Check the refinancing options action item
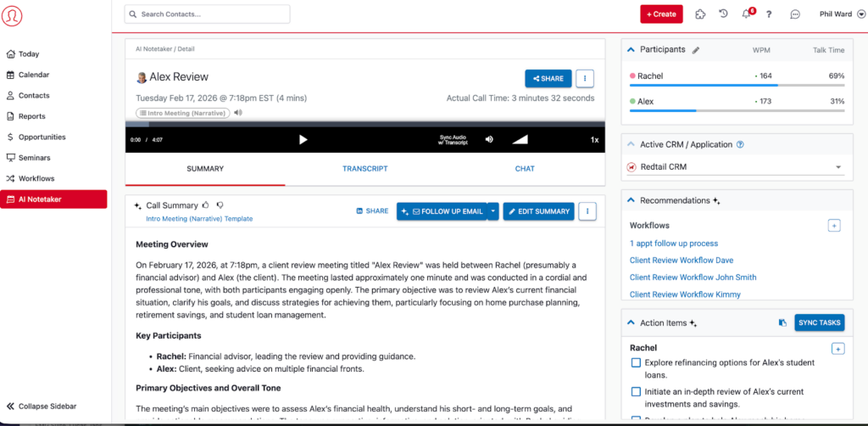This screenshot has width=868, height=426. [636, 363]
